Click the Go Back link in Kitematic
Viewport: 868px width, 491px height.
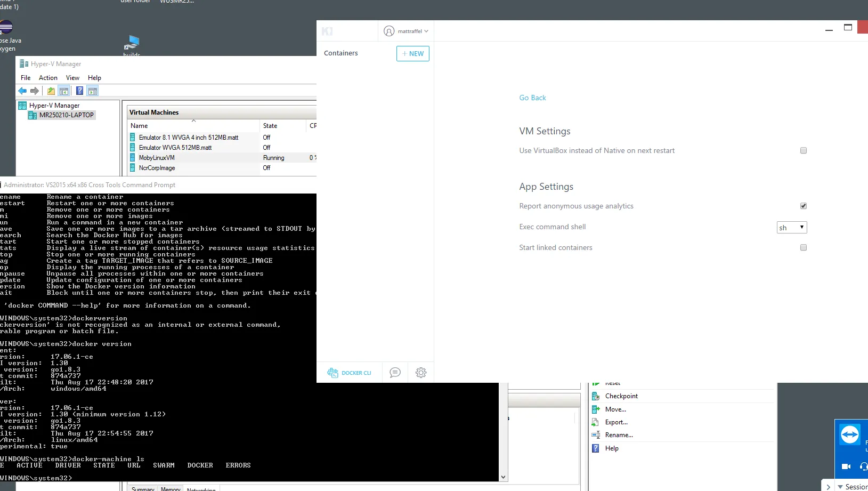(x=532, y=98)
